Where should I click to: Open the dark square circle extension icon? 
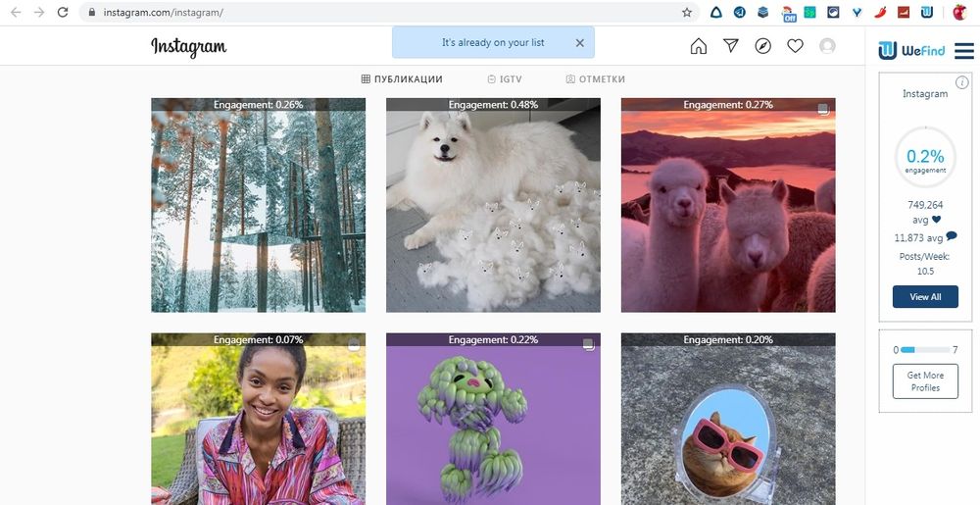tap(833, 12)
